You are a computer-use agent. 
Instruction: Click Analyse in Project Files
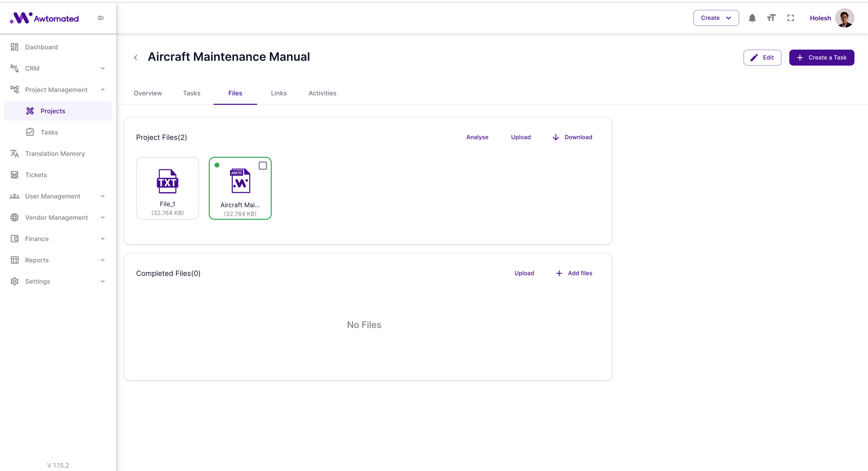(477, 137)
